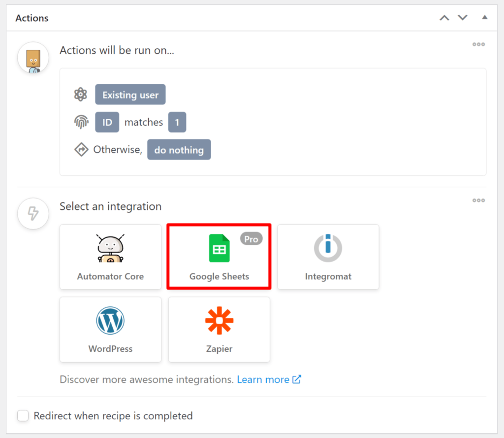
Task: Click the atom icon beside Existing user
Action: (x=81, y=95)
